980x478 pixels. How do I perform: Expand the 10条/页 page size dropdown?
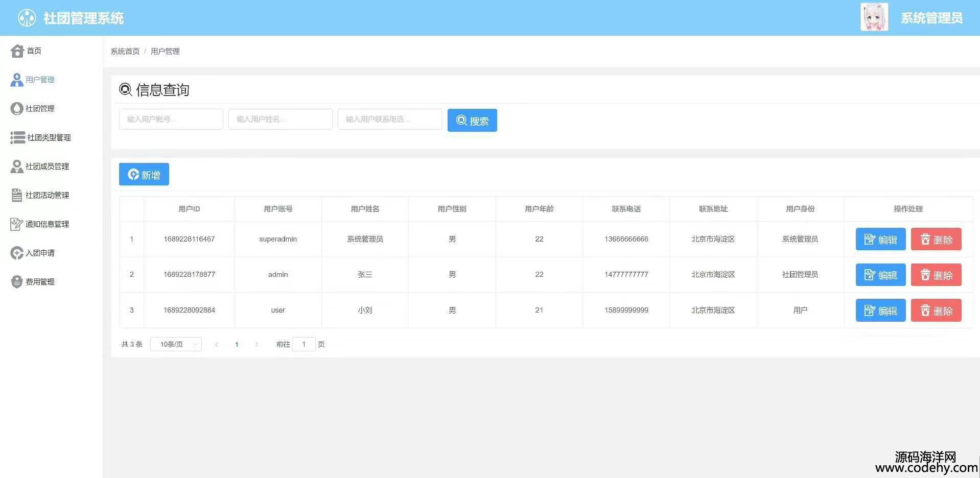click(176, 344)
